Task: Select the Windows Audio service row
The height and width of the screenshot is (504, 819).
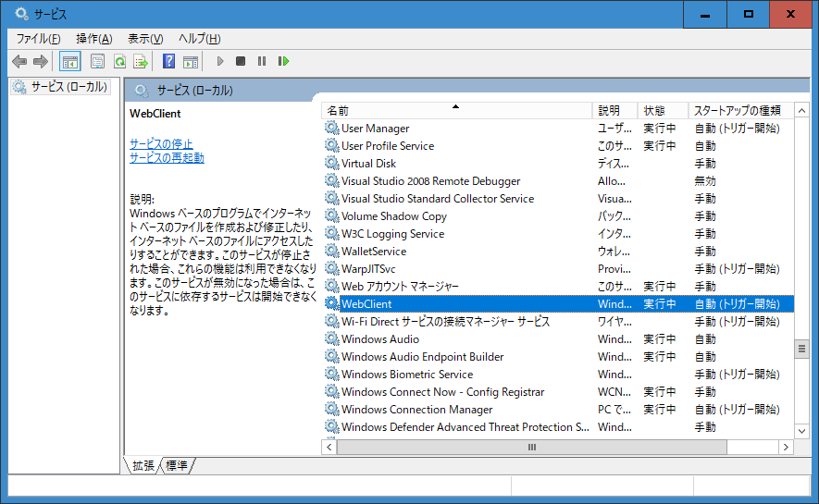Action: point(379,339)
